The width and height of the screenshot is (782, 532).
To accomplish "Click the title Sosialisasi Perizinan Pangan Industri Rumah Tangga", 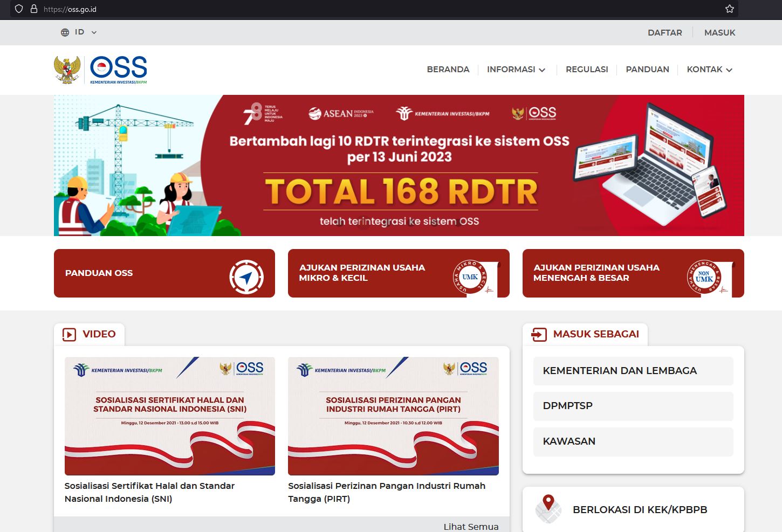I will click(x=387, y=492).
